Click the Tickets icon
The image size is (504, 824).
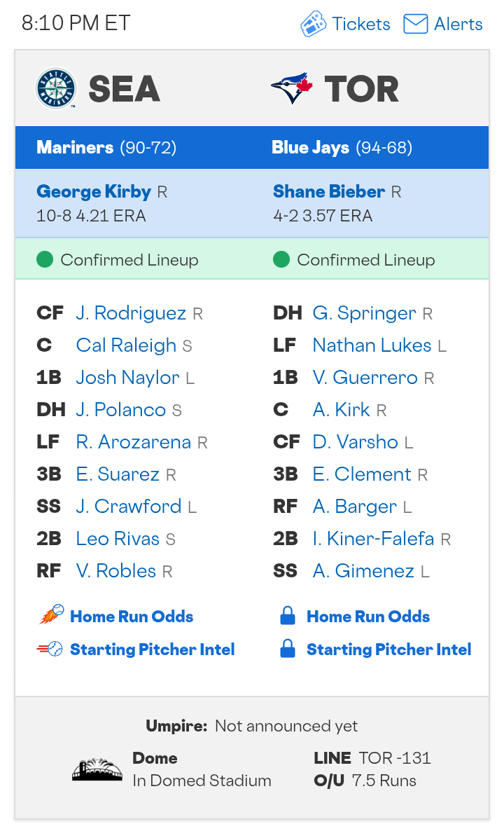[x=313, y=24]
